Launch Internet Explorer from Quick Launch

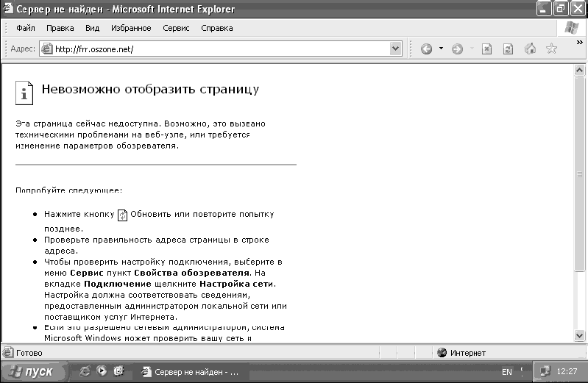point(85,371)
